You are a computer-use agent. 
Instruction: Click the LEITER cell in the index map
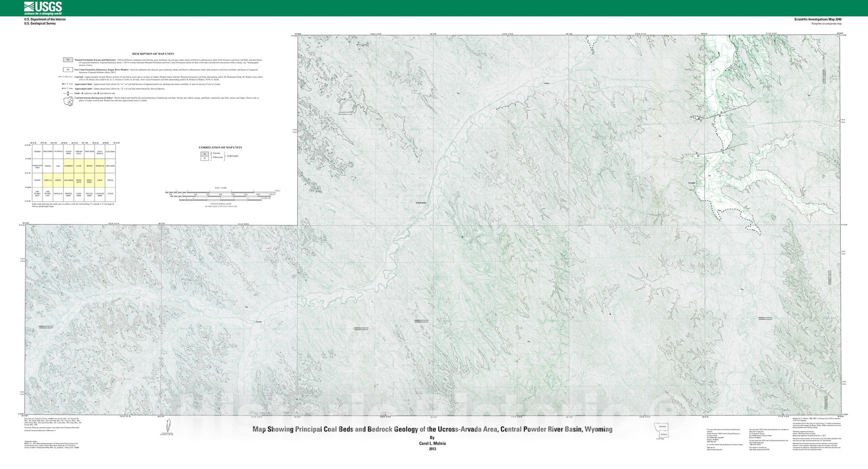[79, 166]
